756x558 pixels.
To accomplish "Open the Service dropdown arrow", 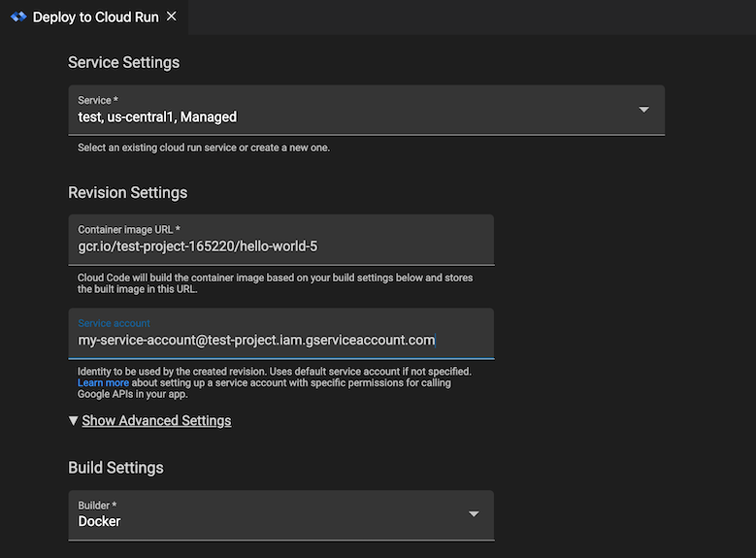I will (x=643, y=110).
